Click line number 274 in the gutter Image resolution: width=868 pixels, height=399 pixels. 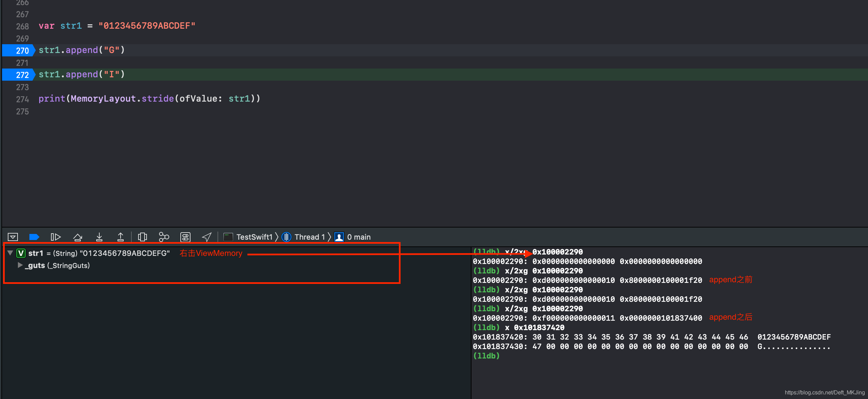pyautogui.click(x=22, y=99)
